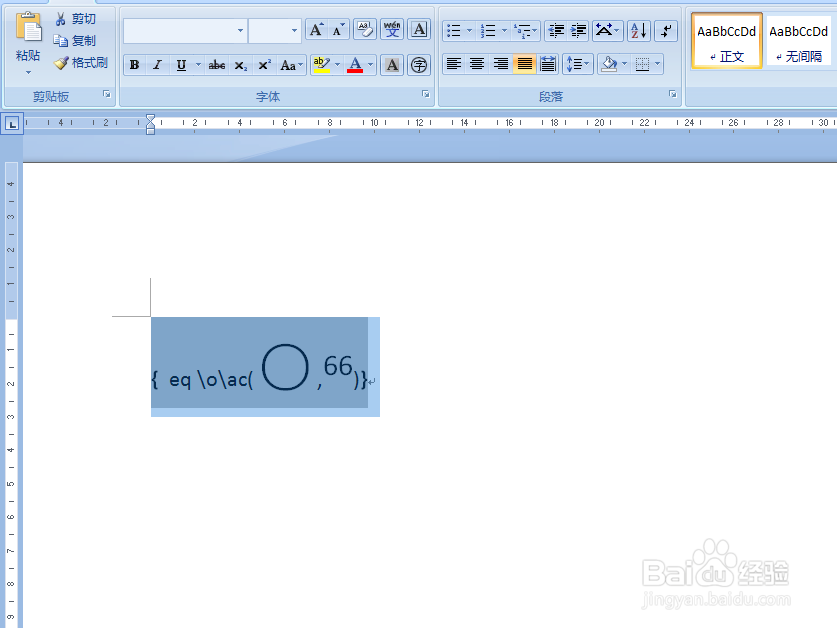Toggle Superscript formatting
The height and width of the screenshot is (628, 837).
tap(264, 65)
